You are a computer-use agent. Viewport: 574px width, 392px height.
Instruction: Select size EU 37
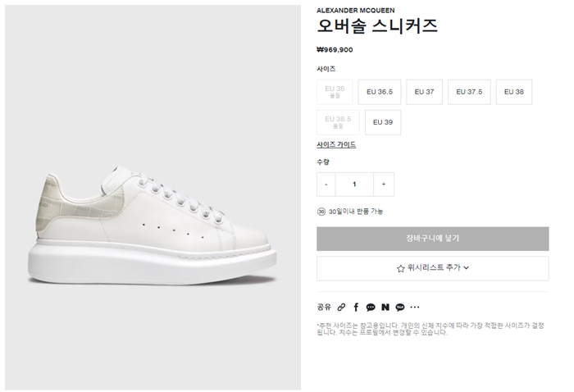424,92
